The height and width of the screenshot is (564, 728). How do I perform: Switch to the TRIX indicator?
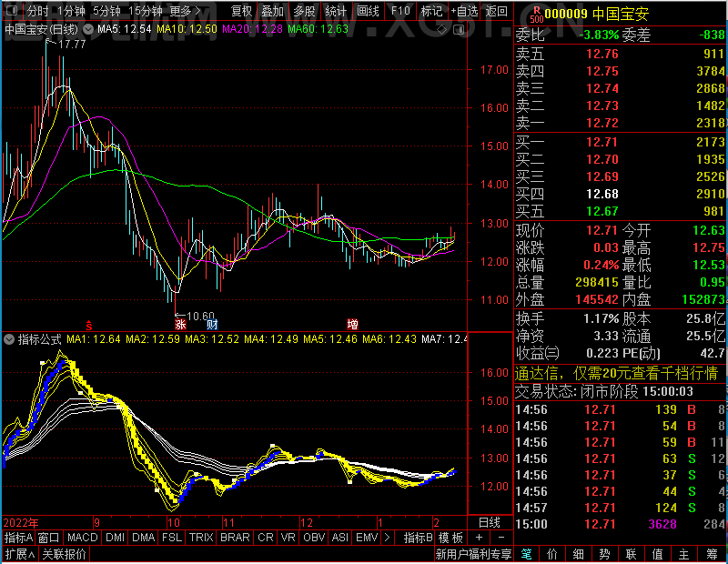click(x=201, y=538)
